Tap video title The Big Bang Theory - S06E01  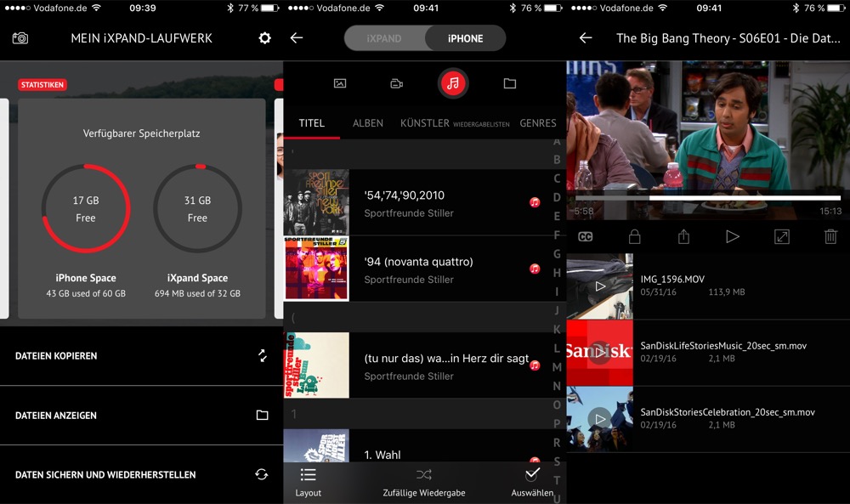point(728,38)
